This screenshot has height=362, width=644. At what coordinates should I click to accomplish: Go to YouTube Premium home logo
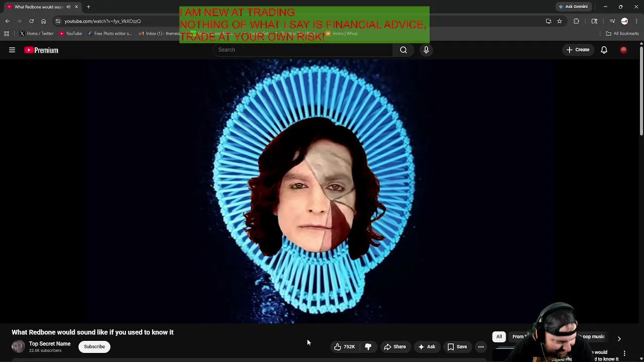click(x=41, y=50)
